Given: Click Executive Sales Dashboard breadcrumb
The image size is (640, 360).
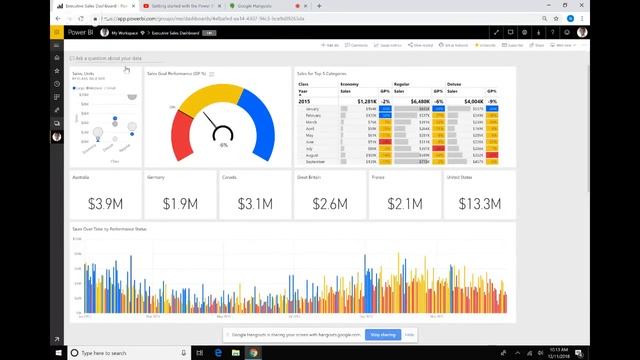Looking at the screenshot, I should 176,33.
